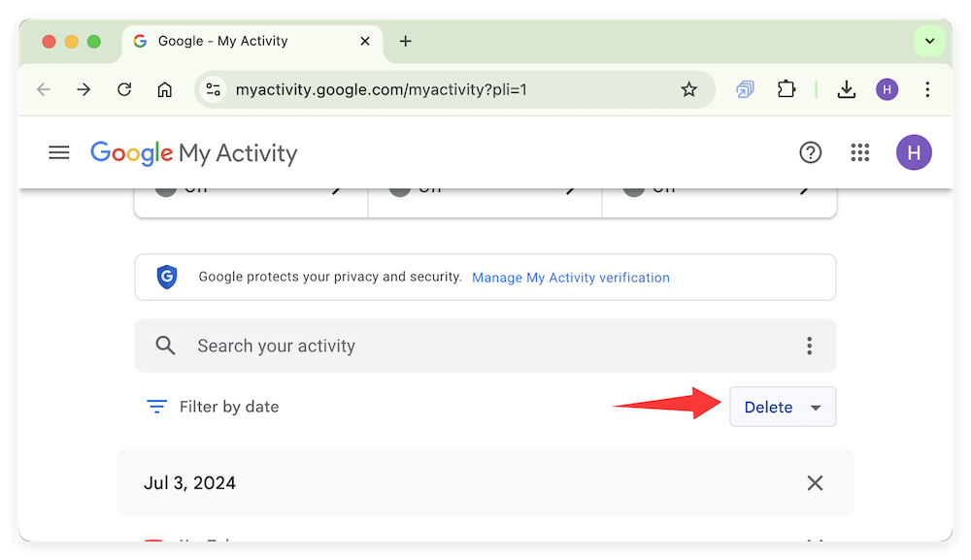This screenshot has height=560, width=971.
Task: Toggle the last Off activity control
Action: pos(633,186)
